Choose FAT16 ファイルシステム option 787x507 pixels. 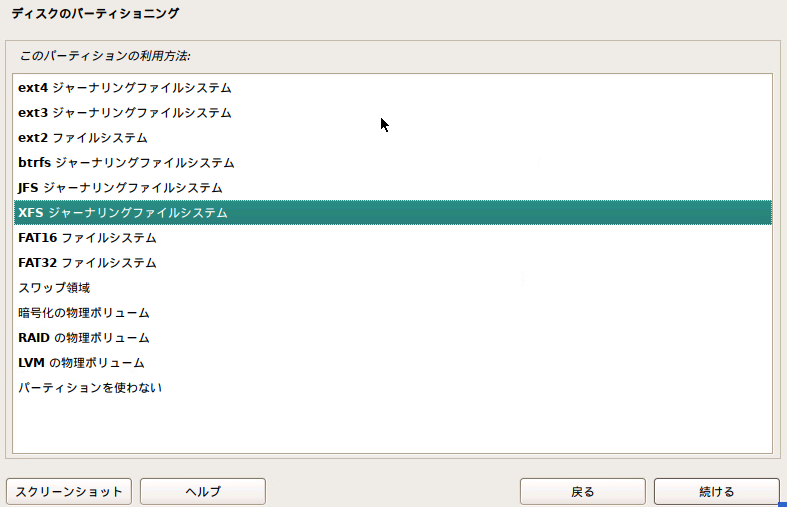pos(392,237)
